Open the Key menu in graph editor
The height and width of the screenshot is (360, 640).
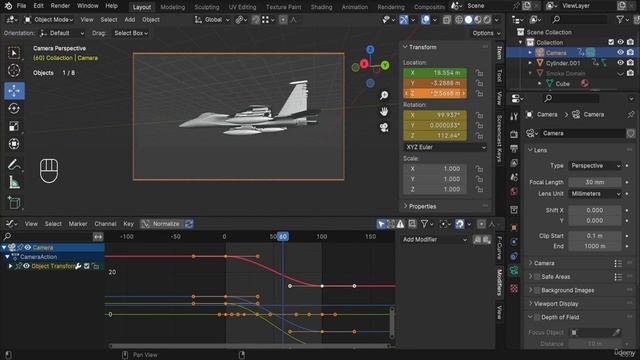(128, 224)
